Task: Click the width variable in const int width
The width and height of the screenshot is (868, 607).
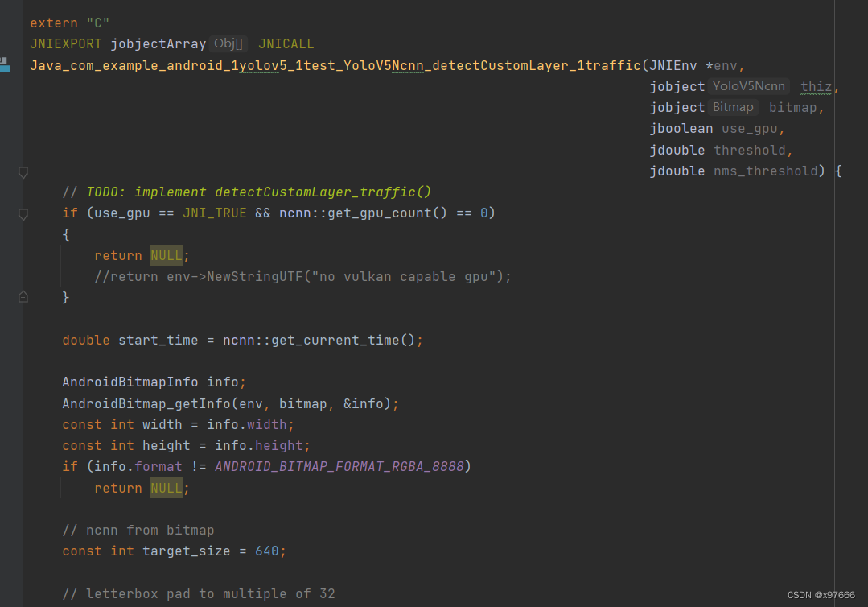Action: click(x=162, y=425)
